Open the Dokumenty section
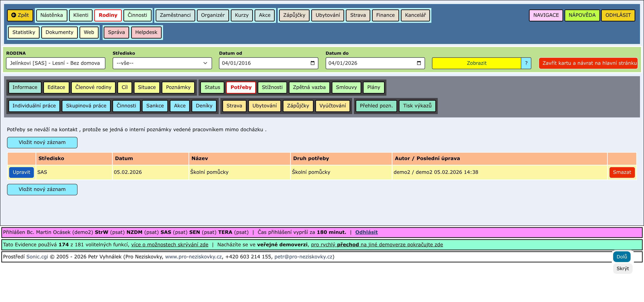 tap(59, 33)
